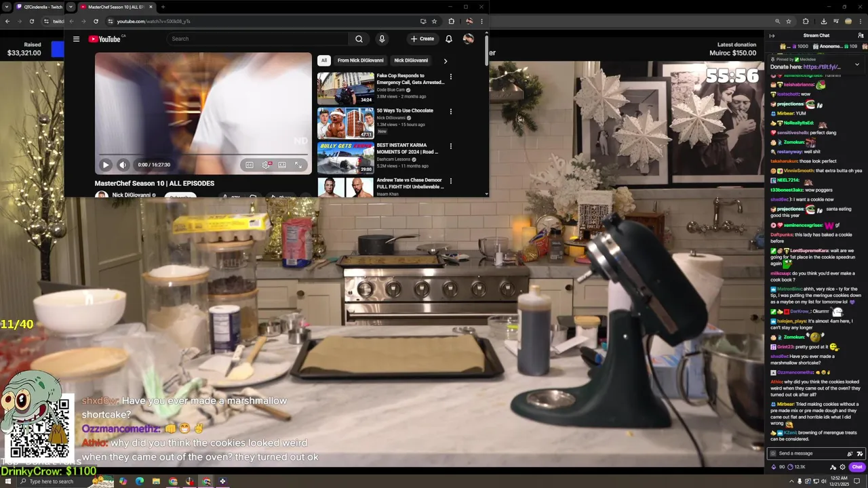Select the second 'Nick DiGiovanni' chip
Image resolution: width=868 pixels, height=488 pixels.
point(411,60)
